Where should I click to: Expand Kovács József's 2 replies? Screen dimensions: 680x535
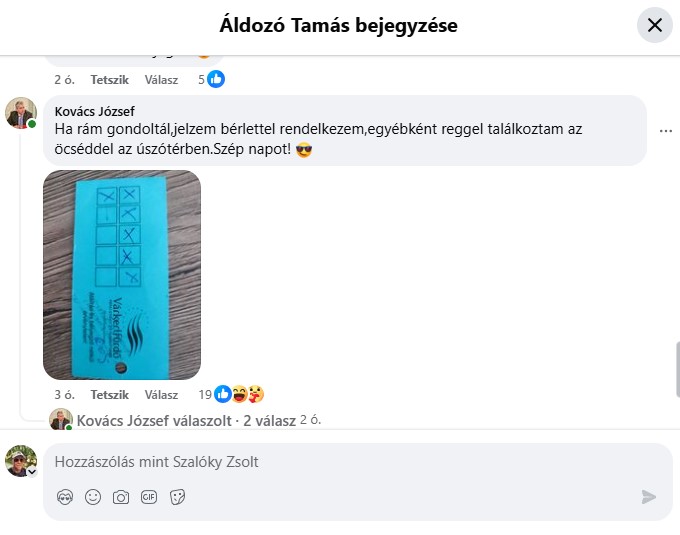pos(186,421)
